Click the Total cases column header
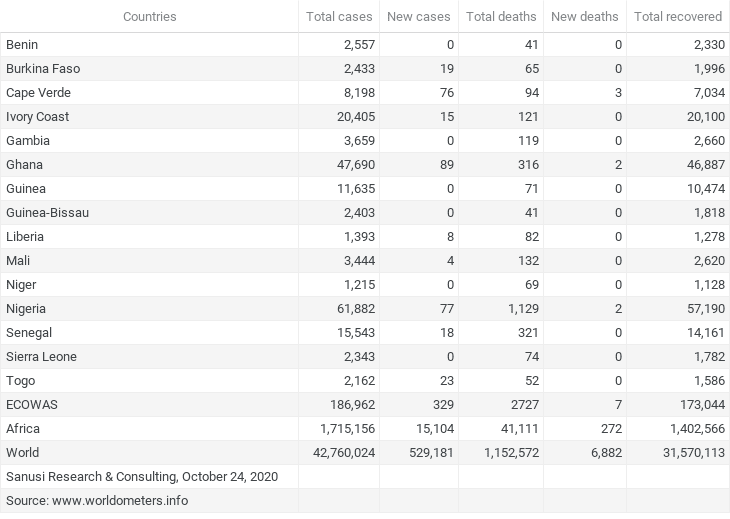 click(339, 17)
